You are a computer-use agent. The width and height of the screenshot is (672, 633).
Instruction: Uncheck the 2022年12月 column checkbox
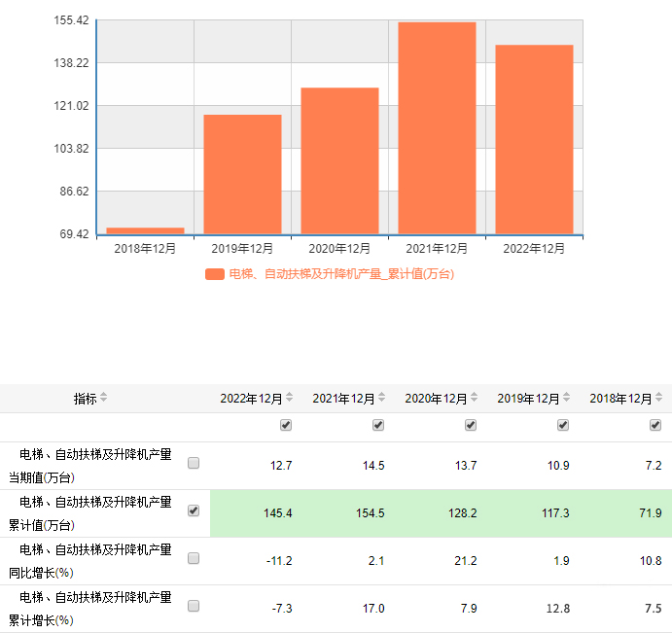(286, 425)
